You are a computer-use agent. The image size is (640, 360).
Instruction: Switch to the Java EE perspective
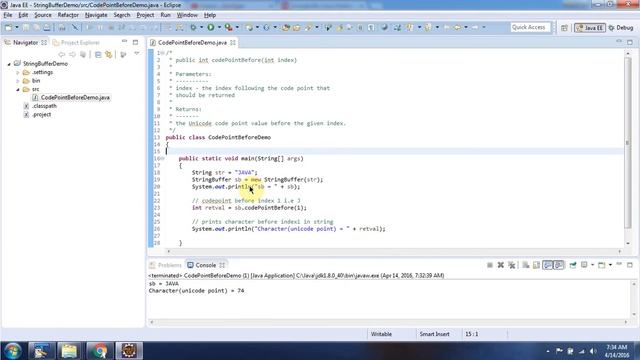590,28
